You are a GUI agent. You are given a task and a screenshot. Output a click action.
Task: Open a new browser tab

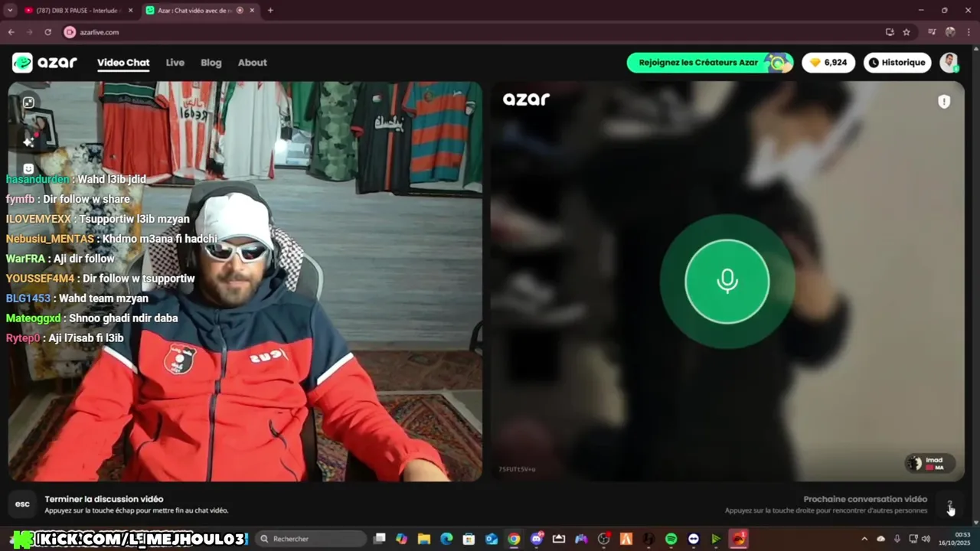270,11
